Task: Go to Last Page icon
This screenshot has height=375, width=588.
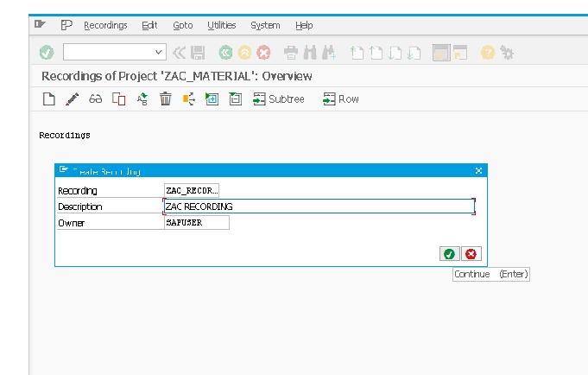Action: click(414, 53)
